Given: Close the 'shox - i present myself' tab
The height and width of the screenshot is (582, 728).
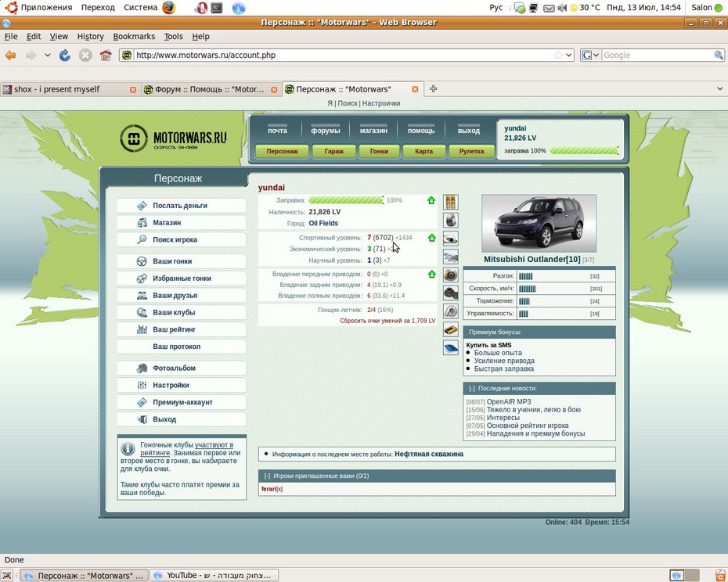Looking at the screenshot, I should click(133, 90).
